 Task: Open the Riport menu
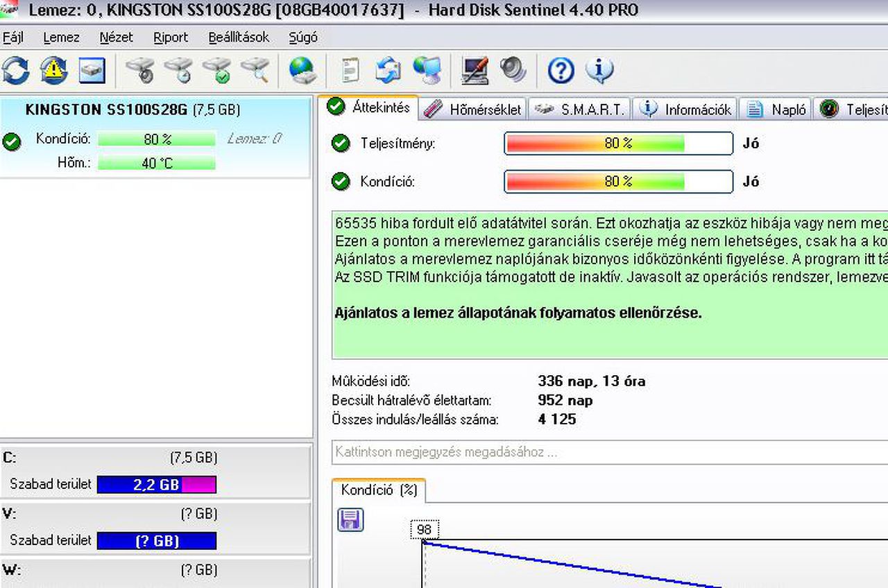tap(171, 37)
